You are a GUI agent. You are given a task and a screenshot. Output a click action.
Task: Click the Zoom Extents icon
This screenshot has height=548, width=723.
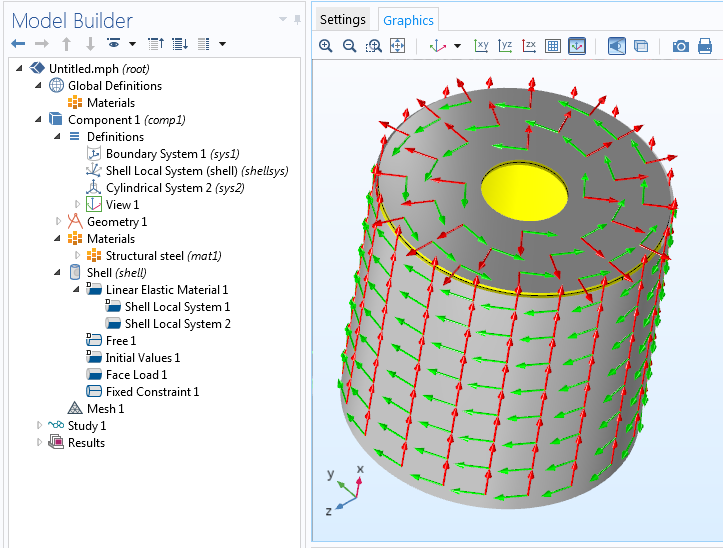coord(397,46)
